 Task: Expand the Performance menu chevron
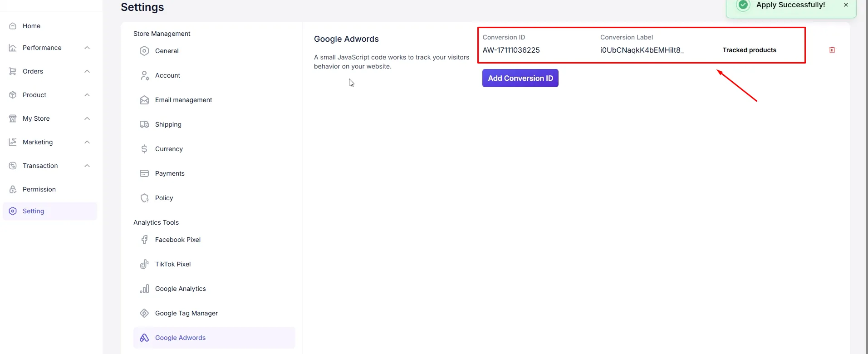[x=87, y=48]
